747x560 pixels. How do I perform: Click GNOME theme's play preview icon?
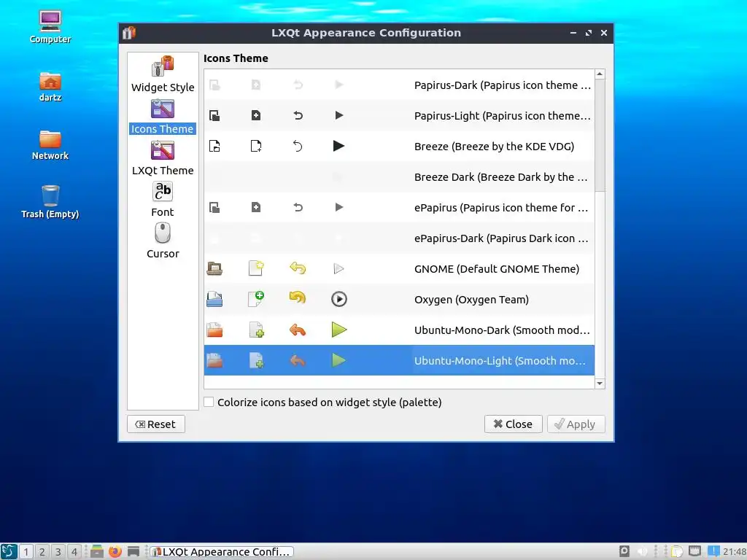338,268
